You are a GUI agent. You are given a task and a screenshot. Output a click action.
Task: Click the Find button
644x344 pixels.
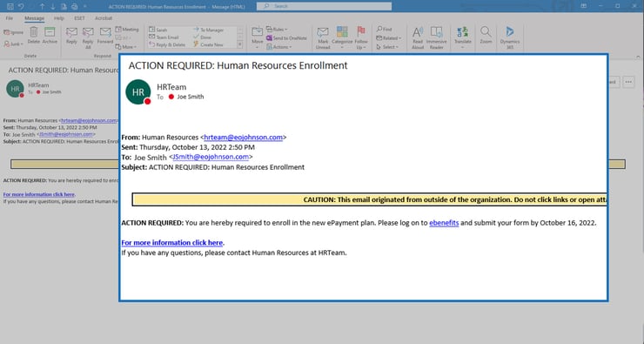(x=384, y=30)
